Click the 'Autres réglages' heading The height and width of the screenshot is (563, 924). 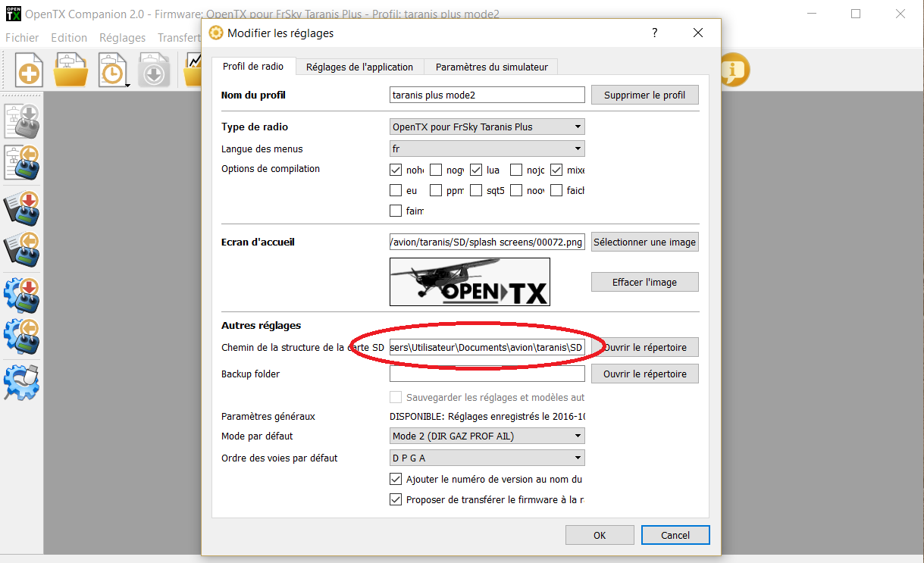pos(261,325)
